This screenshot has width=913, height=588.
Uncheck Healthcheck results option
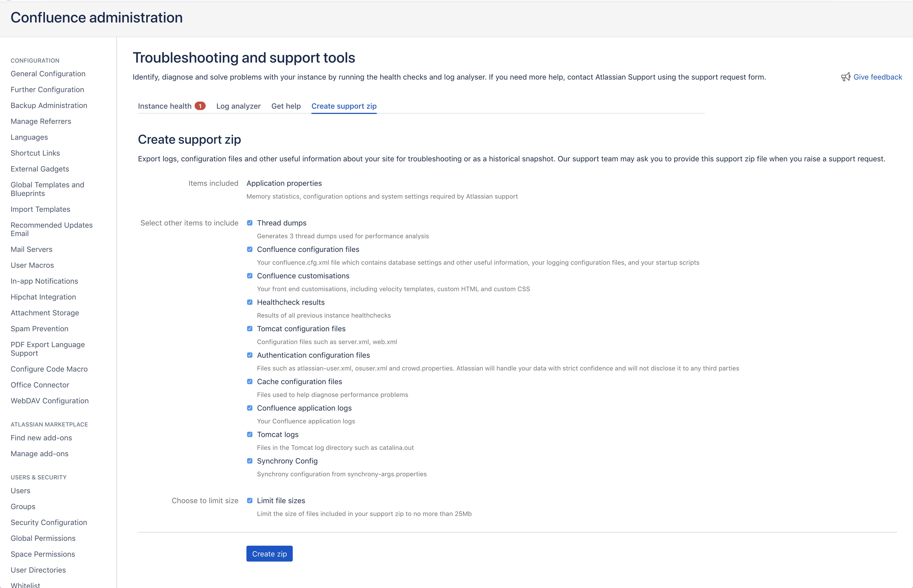point(250,302)
